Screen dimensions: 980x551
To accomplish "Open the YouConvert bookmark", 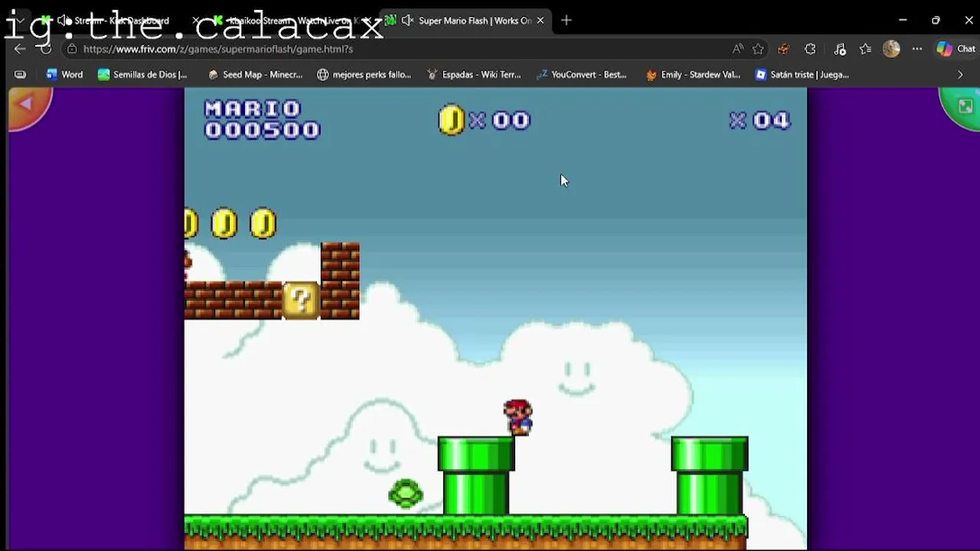I will click(581, 74).
